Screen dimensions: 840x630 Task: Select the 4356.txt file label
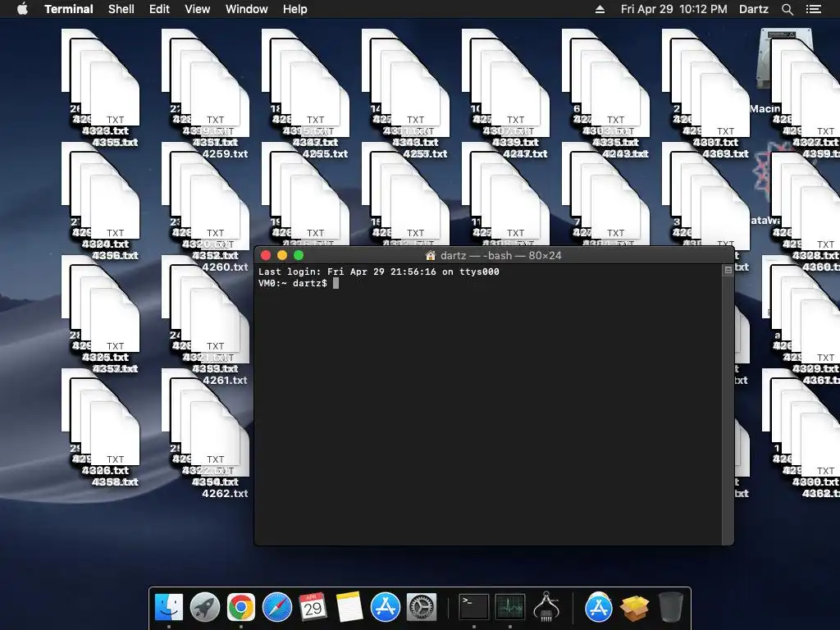(x=115, y=256)
